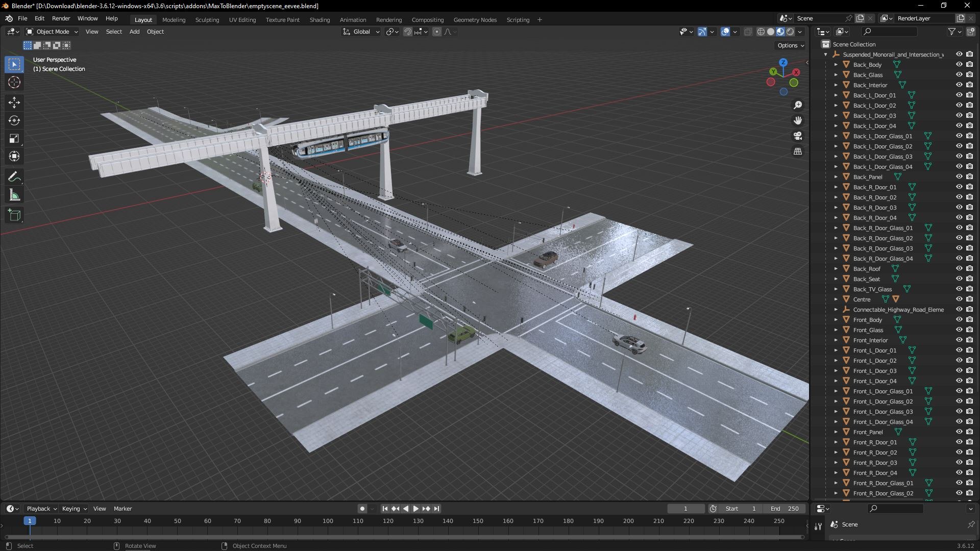Viewport: 980px width, 551px height.
Task: Open the Add menu in viewport
Action: point(134,32)
